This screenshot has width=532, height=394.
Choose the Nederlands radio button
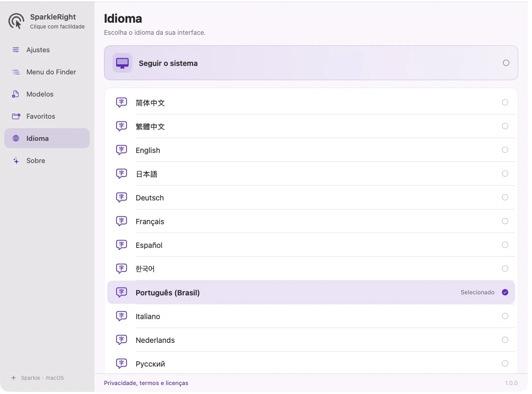(x=505, y=340)
